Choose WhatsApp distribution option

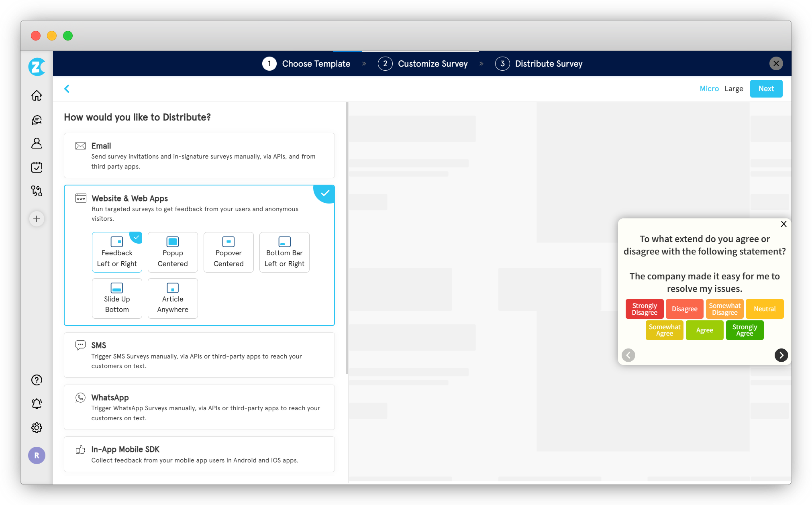199,407
